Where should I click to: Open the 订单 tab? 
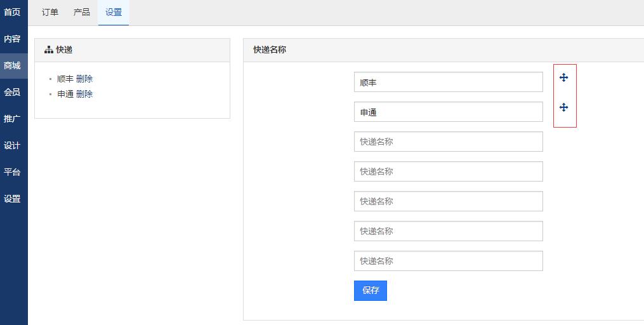50,12
